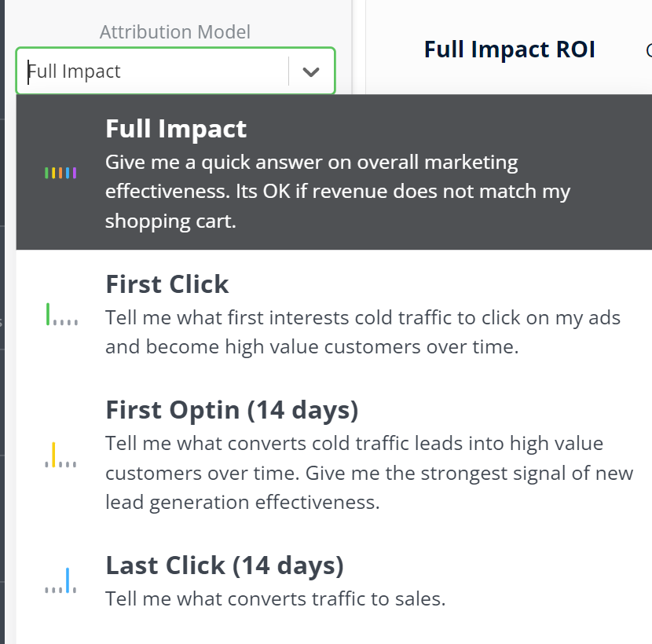Click the rainbow bars Full Impact icon

click(60, 173)
